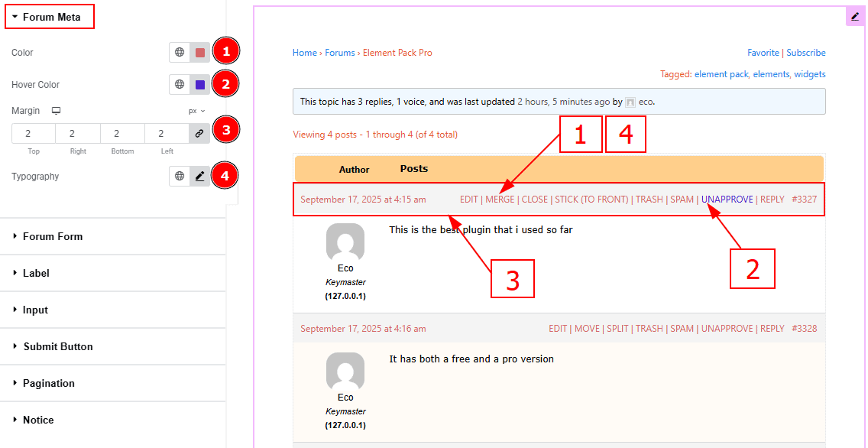Click 'Viewing 4 posts - 1 through 4' text

(375, 134)
